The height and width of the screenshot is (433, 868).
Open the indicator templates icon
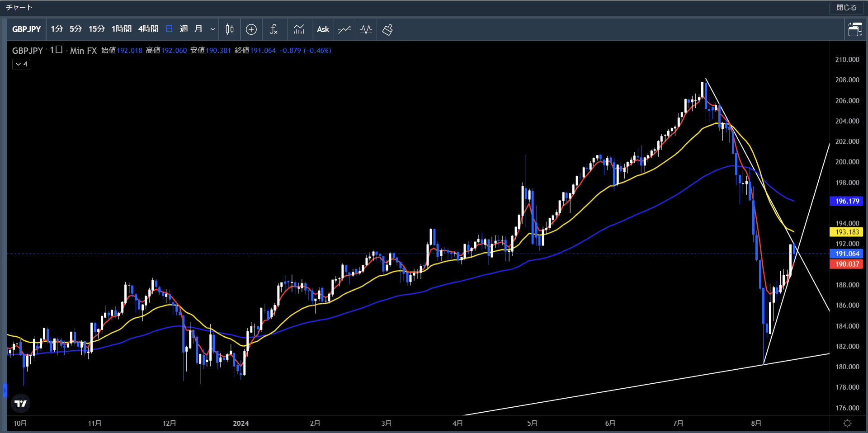tap(299, 29)
